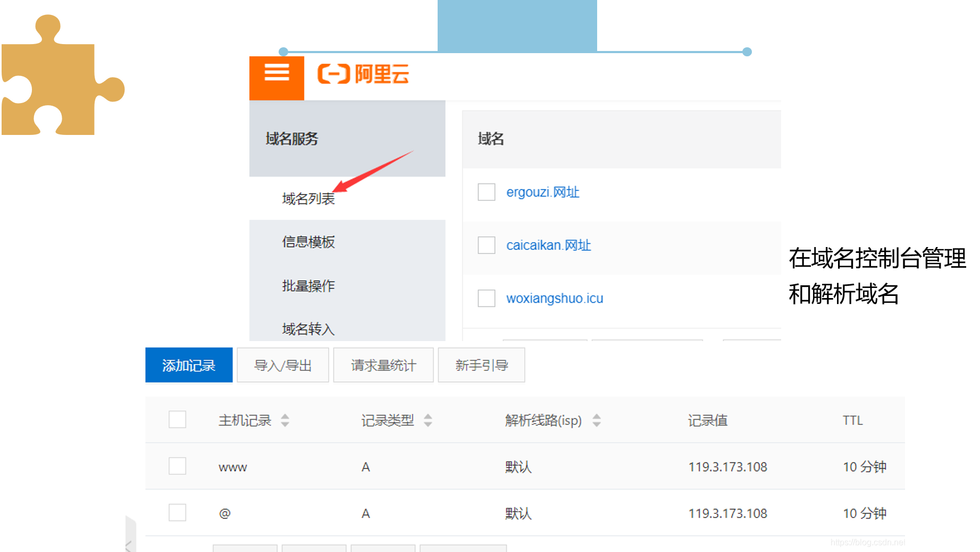Open 请求量统计

[383, 365]
